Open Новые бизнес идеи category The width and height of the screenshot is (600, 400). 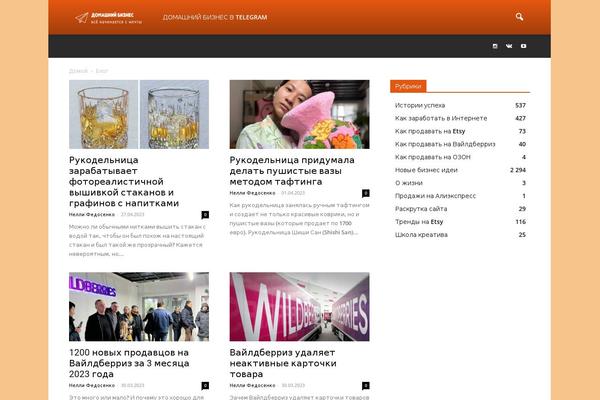[x=426, y=170]
